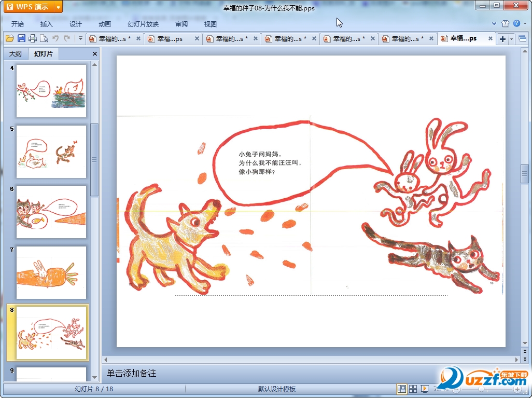The width and height of the screenshot is (532, 398).
Task: Open the 动画 ribbon tab
Action: pos(105,24)
